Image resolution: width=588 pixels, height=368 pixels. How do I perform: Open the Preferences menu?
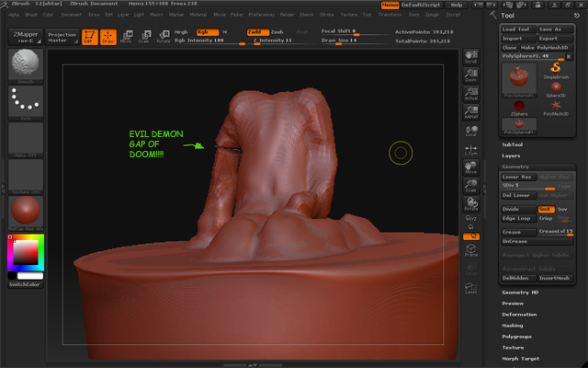261,15
